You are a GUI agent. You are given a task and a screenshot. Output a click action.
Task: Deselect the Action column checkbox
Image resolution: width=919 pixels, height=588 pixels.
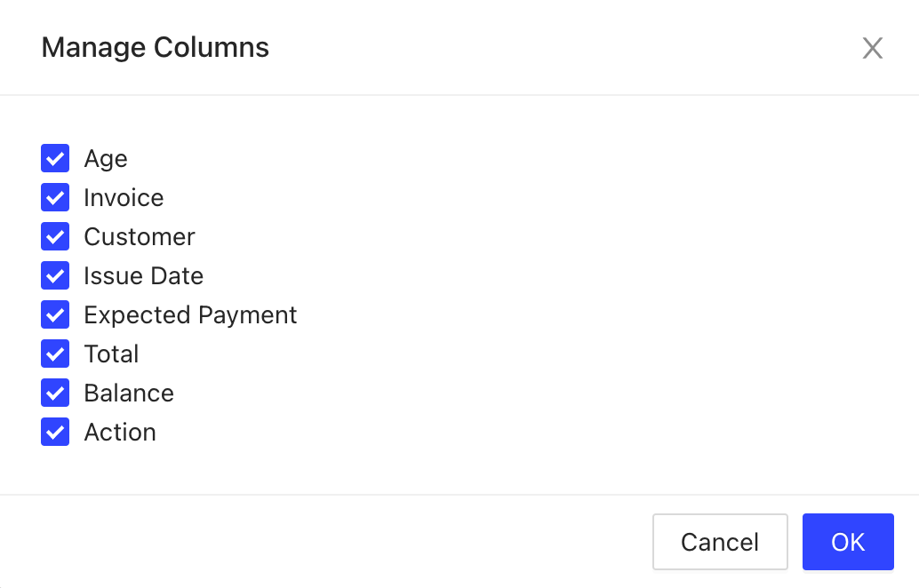55,433
